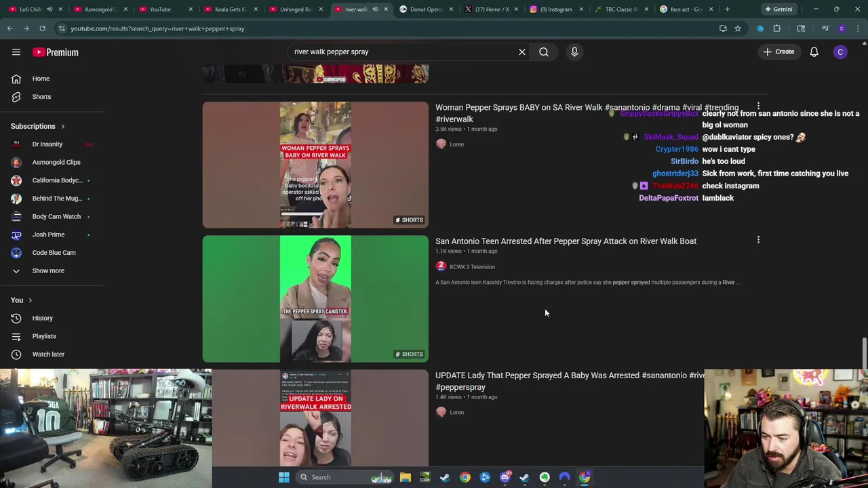The width and height of the screenshot is (868, 488).
Task: Click the Create button
Action: [x=778, y=52]
